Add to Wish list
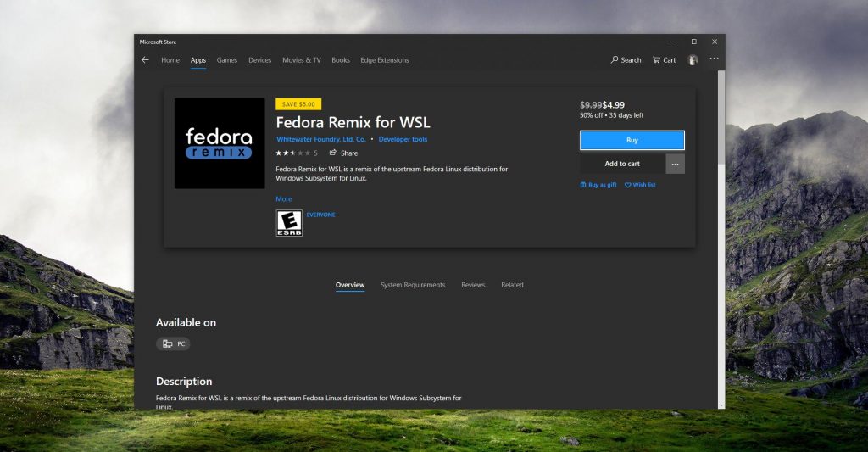 [641, 185]
